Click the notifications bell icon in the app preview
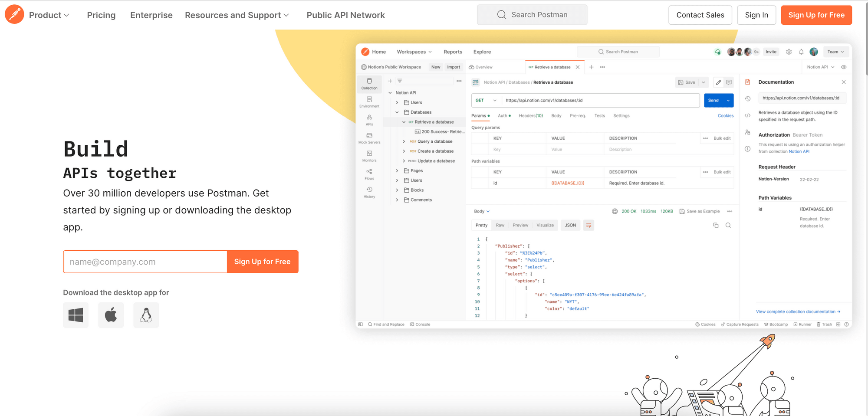The height and width of the screenshot is (416, 868). (x=801, y=52)
